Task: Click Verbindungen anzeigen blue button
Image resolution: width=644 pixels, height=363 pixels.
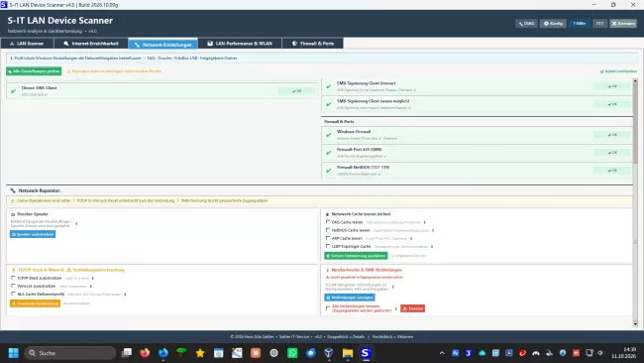Action: tap(350, 298)
